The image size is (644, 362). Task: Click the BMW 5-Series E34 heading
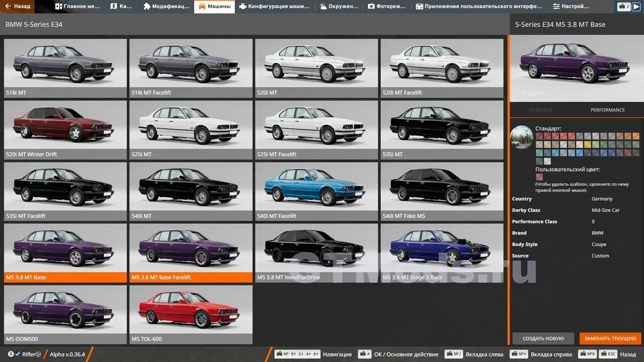click(34, 24)
